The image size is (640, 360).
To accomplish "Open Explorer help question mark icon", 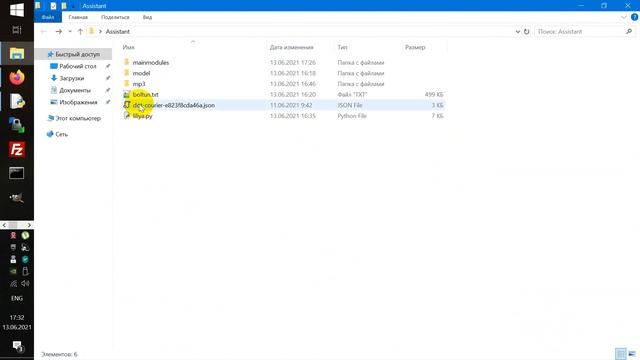I will point(635,17).
